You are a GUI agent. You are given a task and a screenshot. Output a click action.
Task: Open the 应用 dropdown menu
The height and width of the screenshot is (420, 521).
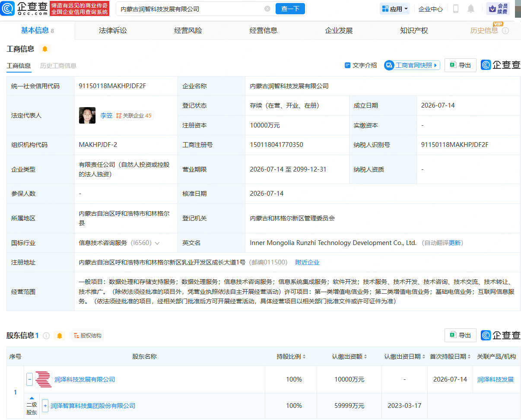(395, 9)
